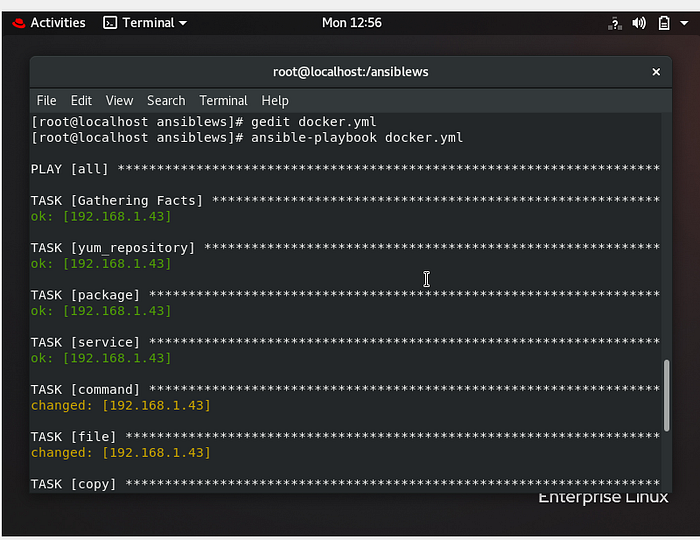Click the volume speaker icon
Image resolution: width=700 pixels, height=540 pixels.
coord(639,23)
